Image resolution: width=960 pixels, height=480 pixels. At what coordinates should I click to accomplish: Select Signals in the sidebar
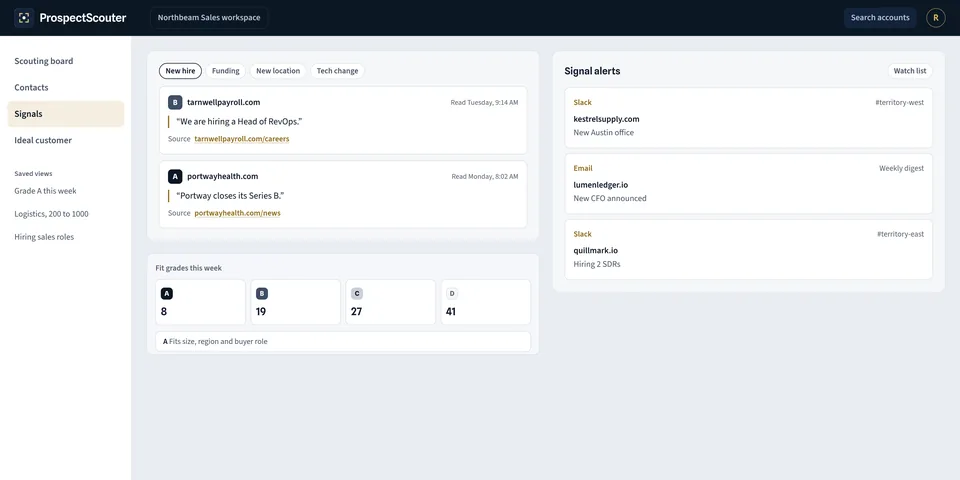tap(66, 114)
